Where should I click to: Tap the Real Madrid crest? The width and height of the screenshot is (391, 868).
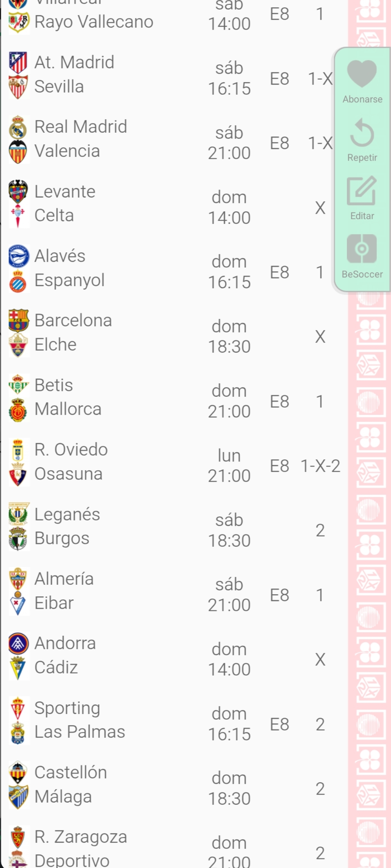point(18,128)
